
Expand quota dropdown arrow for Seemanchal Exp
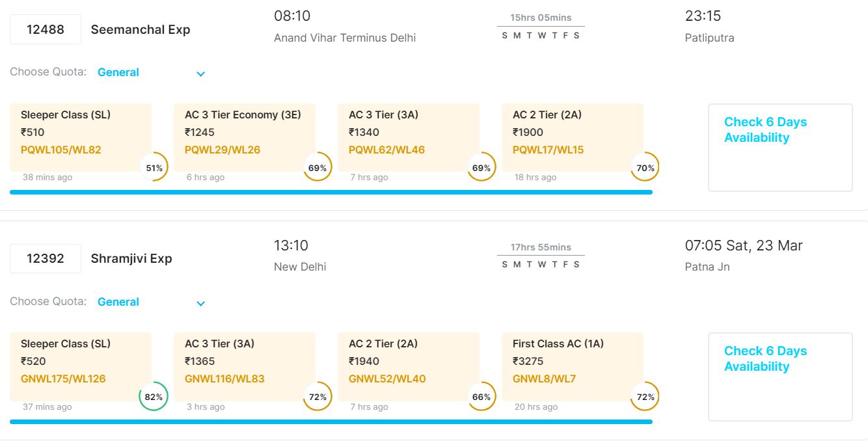tap(201, 74)
